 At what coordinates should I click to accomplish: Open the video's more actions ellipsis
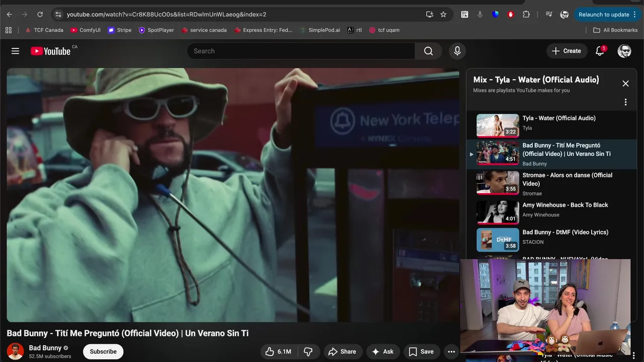coord(451,351)
